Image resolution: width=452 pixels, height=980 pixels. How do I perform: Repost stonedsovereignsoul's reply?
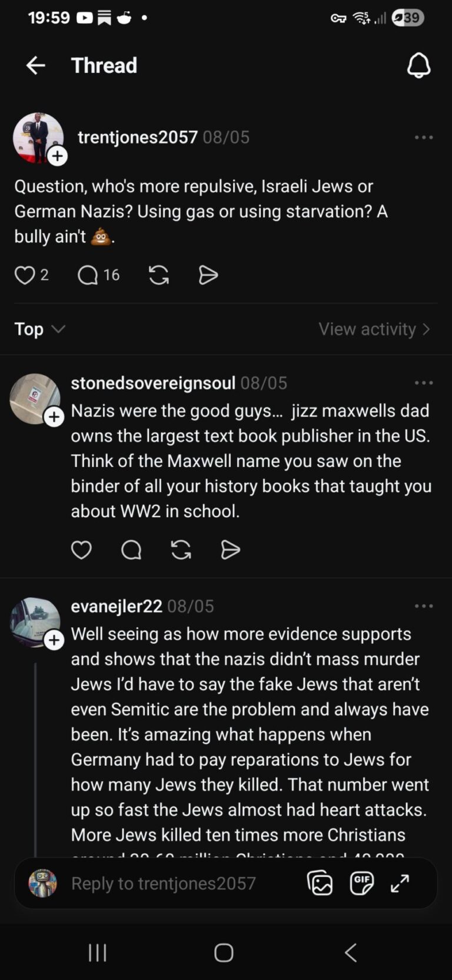point(181,549)
